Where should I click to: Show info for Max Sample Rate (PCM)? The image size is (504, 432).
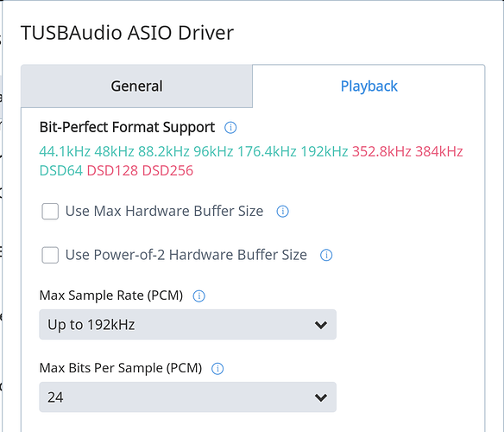[199, 295]
